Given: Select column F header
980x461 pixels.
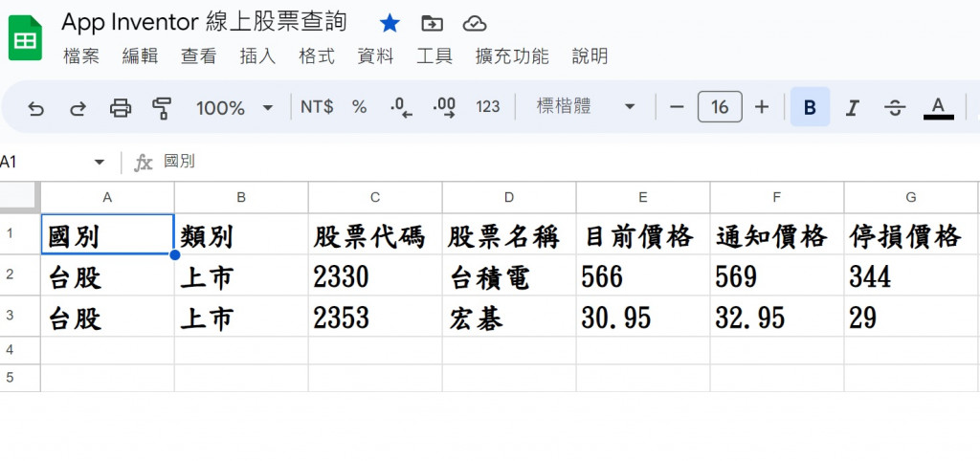Looking at the screenshot, I should click(777, 197).
